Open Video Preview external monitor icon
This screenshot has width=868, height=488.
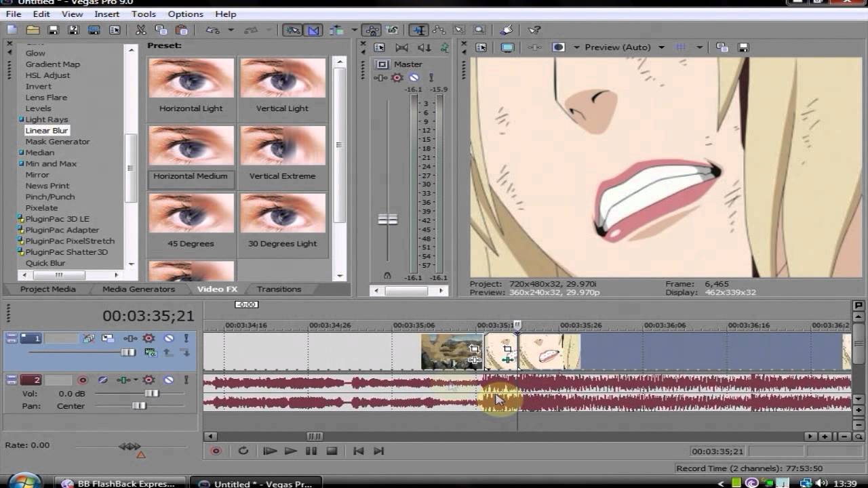(x=507, y=47)
